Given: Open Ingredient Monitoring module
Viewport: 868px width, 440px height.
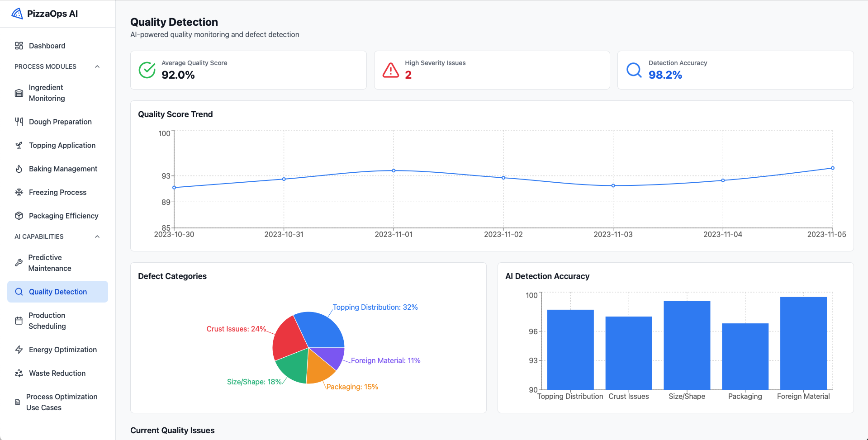Looking at the screenshot, I should coord(47,93).
